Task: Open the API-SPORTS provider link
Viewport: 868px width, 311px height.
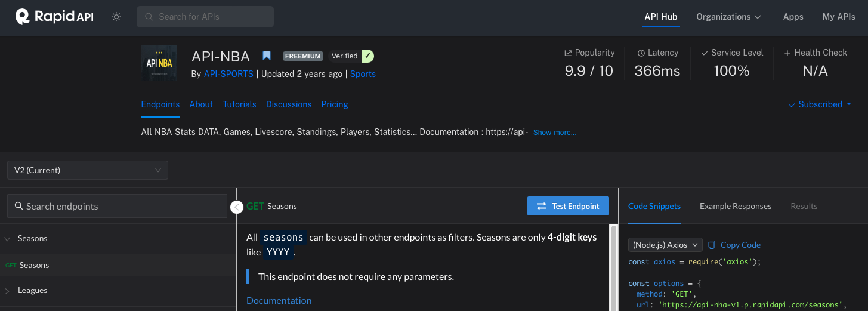Action: click(x=230, y=74)
